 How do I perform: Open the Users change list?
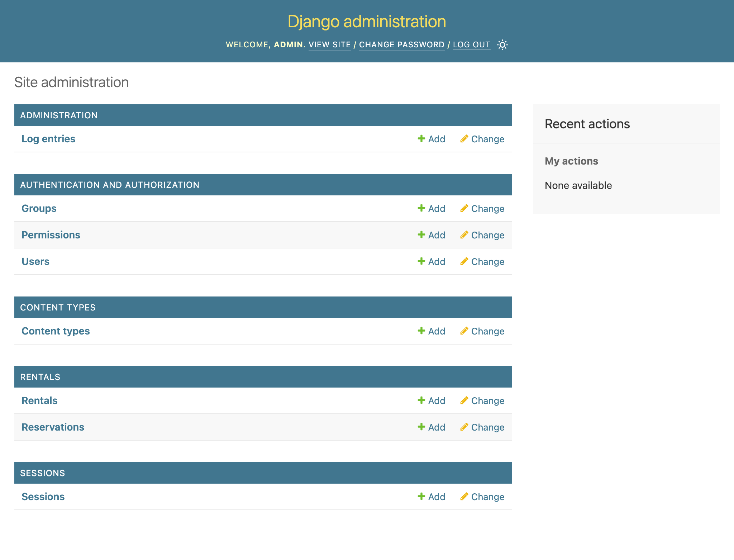[x=35, y=261]
